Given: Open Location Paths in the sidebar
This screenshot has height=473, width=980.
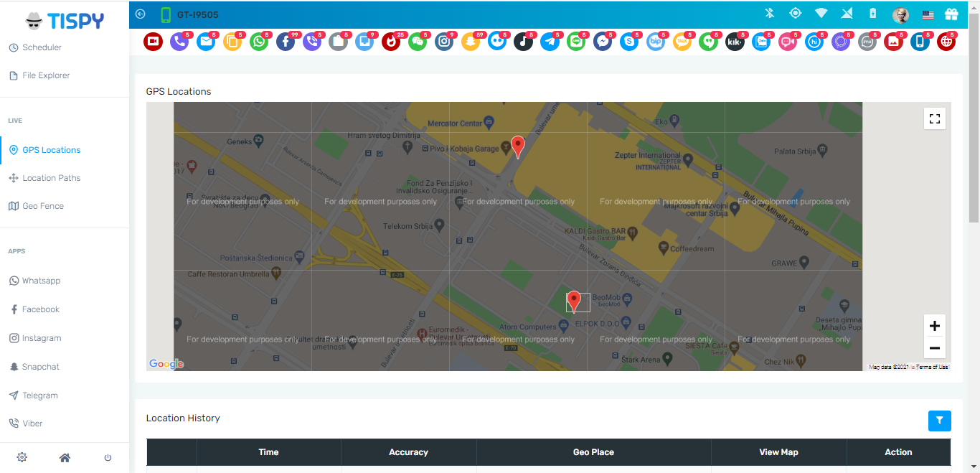Looking at the screenshot, I should click(51, 178).
